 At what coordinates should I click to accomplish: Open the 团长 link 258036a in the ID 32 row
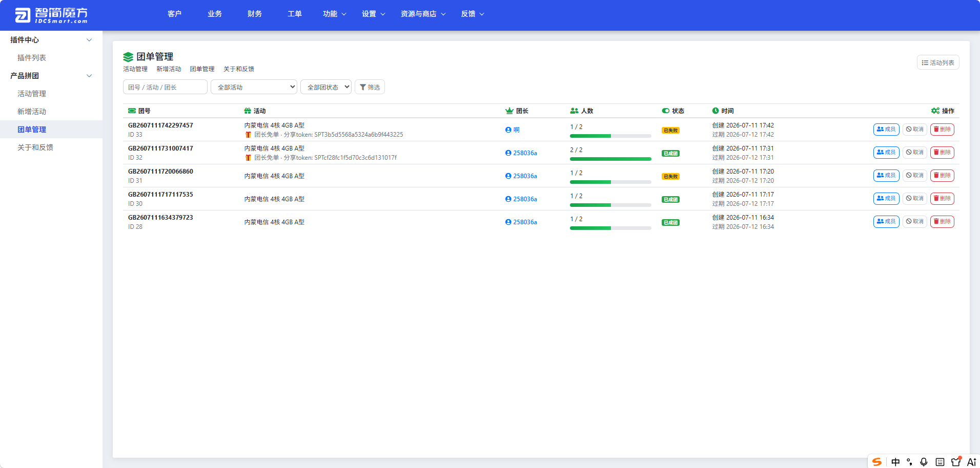[521, 153]
